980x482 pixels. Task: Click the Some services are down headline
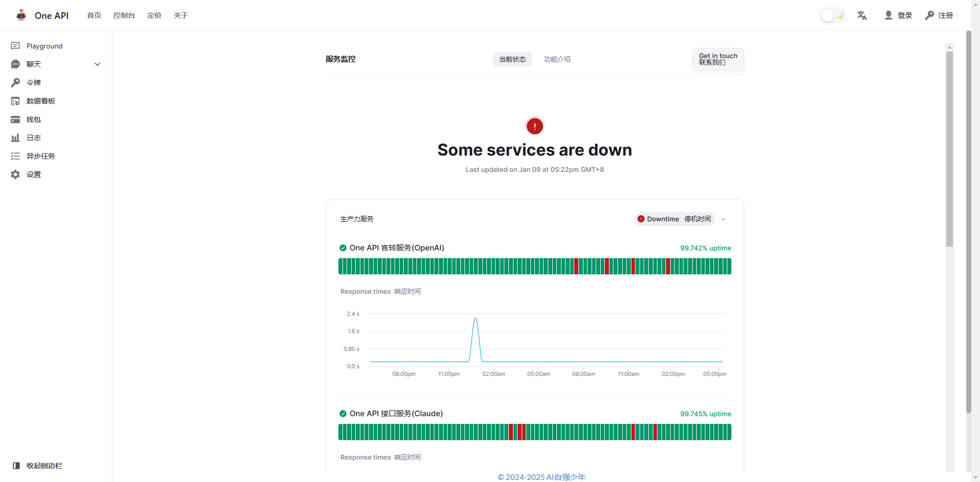[534, 150]
